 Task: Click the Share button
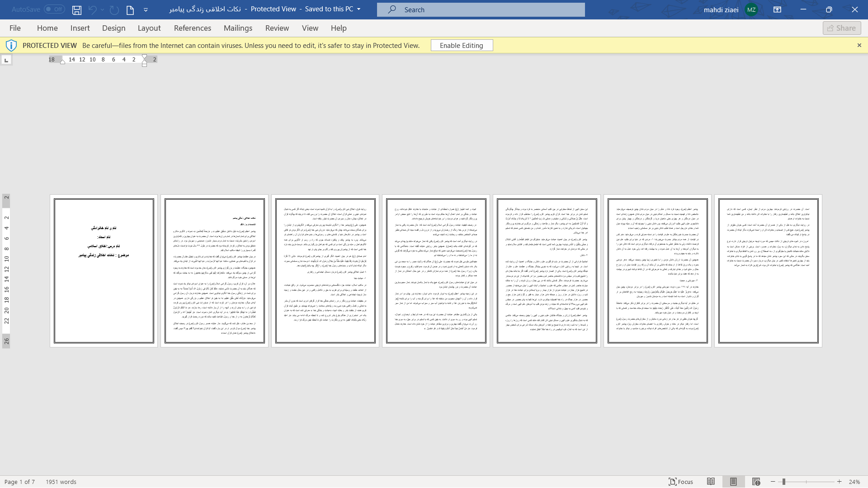[x=842, y=28]
